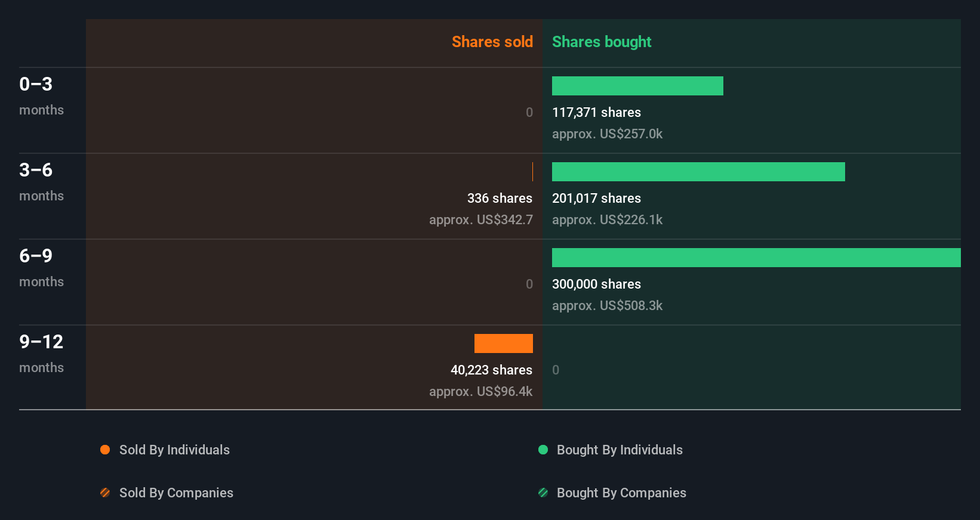980x520 pixels.
Task: Select the Bought By Companies legend label
Action: [x=621, y=493]
